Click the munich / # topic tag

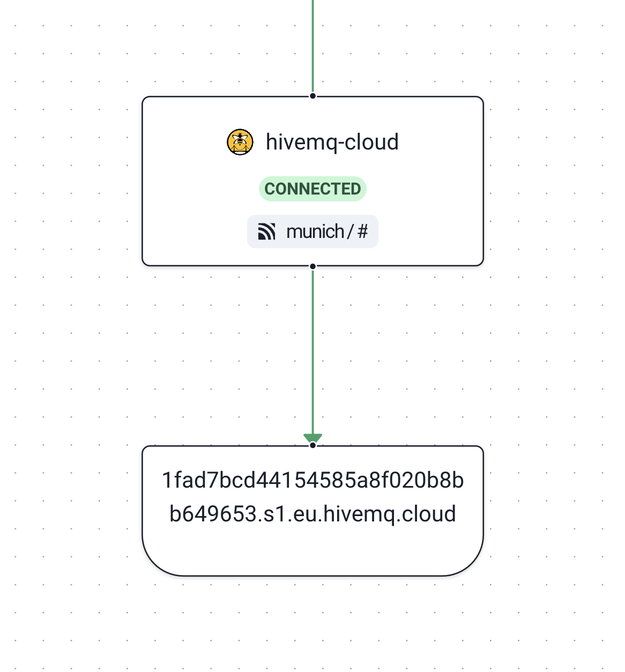(x=312, y=232)
